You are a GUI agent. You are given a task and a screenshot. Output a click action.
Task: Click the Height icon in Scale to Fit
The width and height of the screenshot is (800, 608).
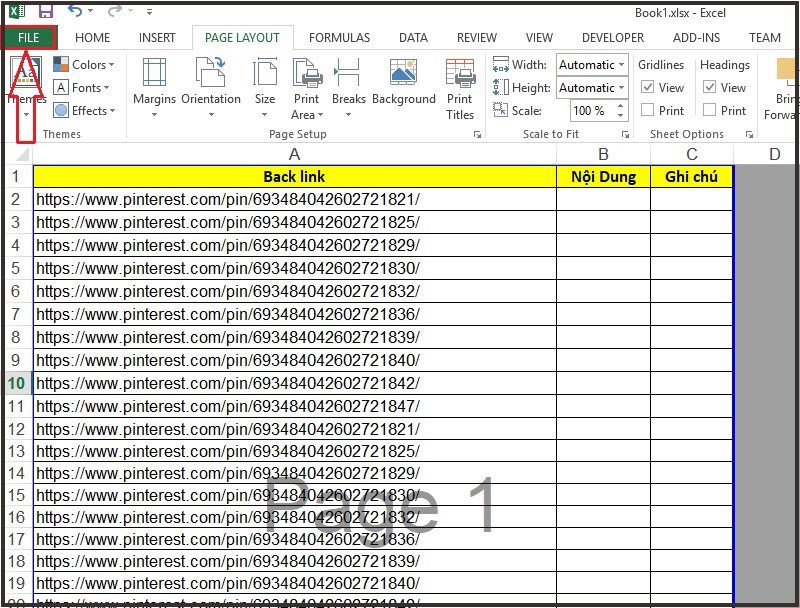501,87
